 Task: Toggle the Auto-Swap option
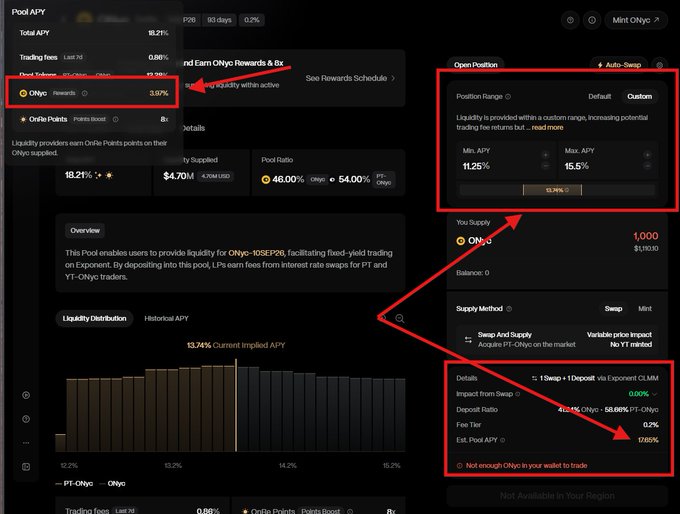pos(619,65)
